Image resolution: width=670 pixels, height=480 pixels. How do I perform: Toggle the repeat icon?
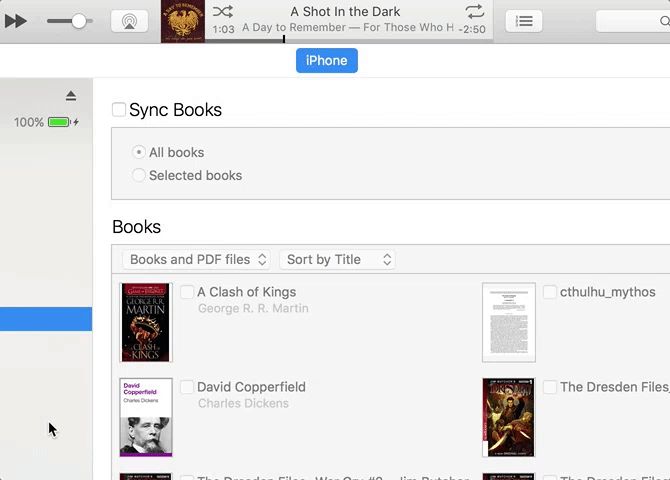474,12
